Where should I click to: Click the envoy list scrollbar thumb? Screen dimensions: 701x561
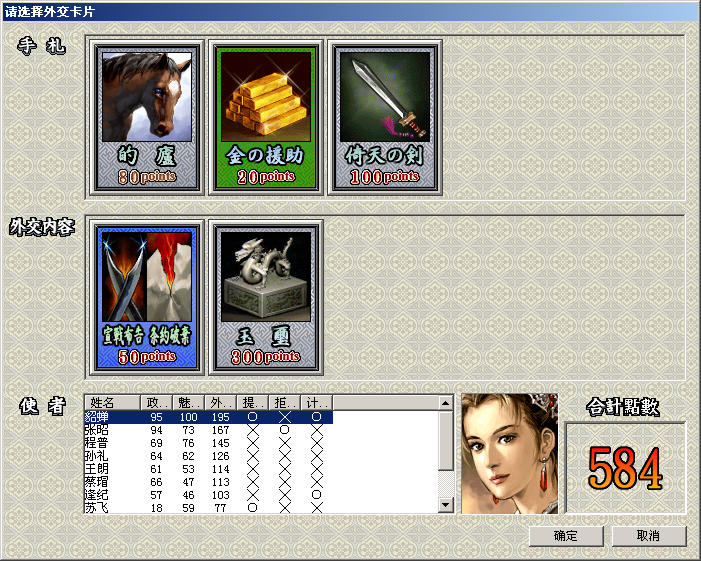[x=446, y=440]
